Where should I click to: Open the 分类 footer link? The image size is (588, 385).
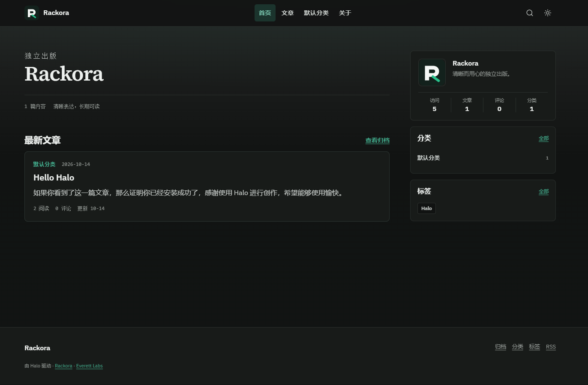(x=517, y=347)
